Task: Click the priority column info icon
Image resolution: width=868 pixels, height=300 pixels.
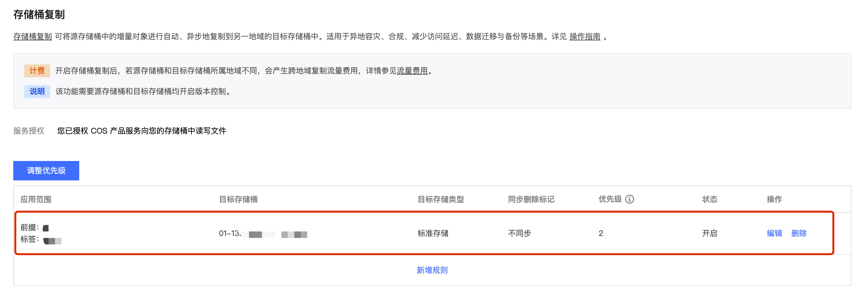Action: pyautogui.click(x=629, y=199)
